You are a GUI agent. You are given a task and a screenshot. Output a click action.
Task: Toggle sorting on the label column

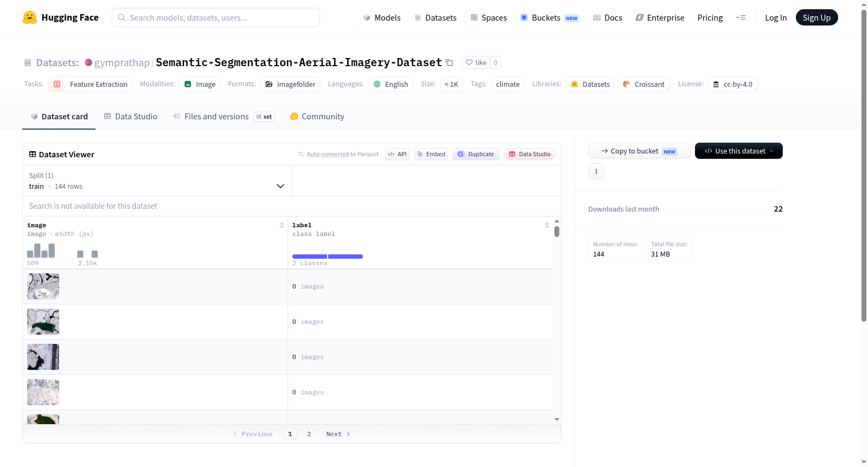pos(547,225)
